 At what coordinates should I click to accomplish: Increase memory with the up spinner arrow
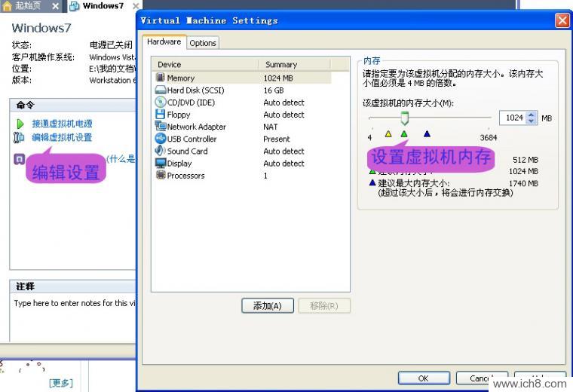(532, 115)
